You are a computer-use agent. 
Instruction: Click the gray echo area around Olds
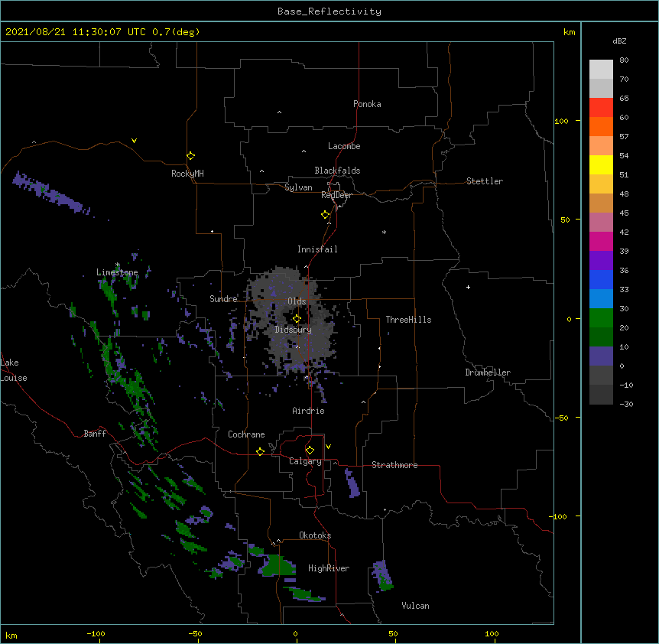290,320
